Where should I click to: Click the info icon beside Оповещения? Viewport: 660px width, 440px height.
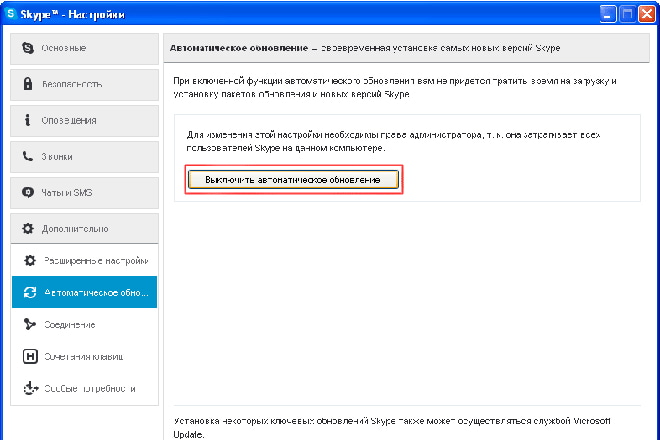click(x=28, y=120)
